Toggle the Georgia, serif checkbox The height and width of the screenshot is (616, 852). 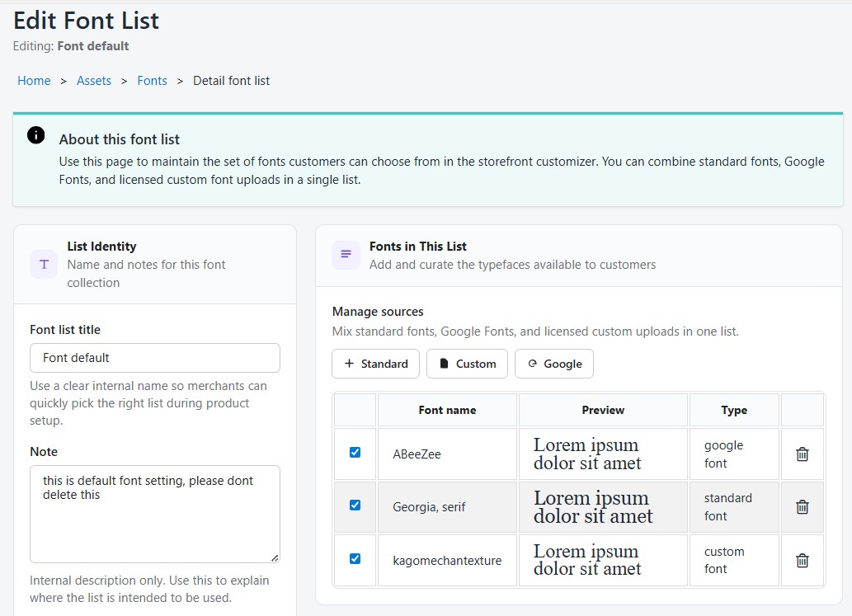pyautogui.click(x=355, y=506)
